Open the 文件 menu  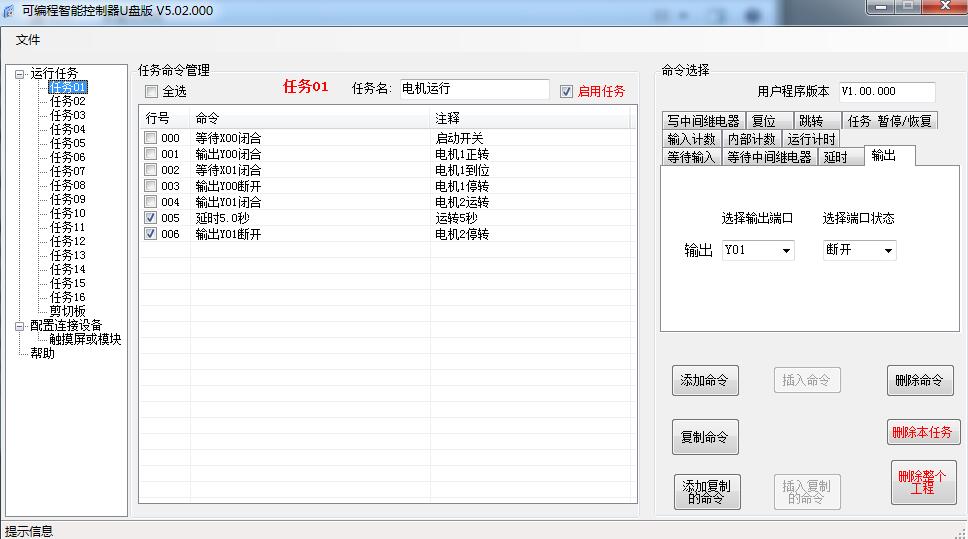pos(28,40)
